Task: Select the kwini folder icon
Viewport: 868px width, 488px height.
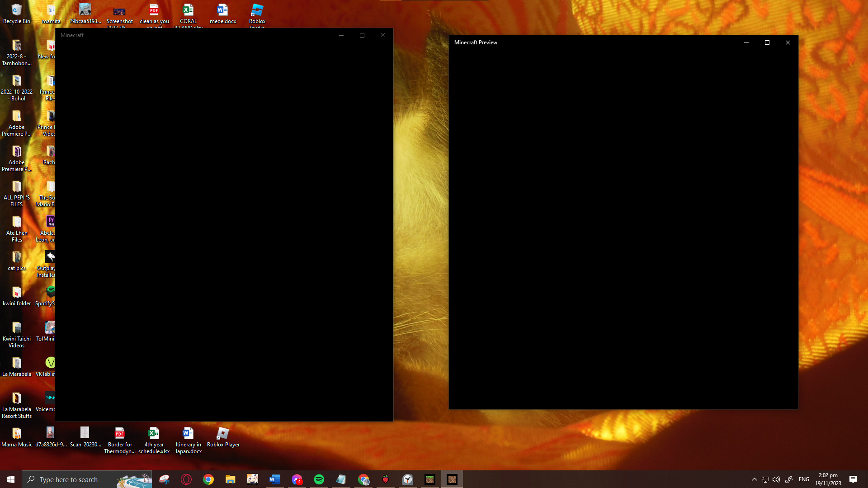Action: coord(17,296)
